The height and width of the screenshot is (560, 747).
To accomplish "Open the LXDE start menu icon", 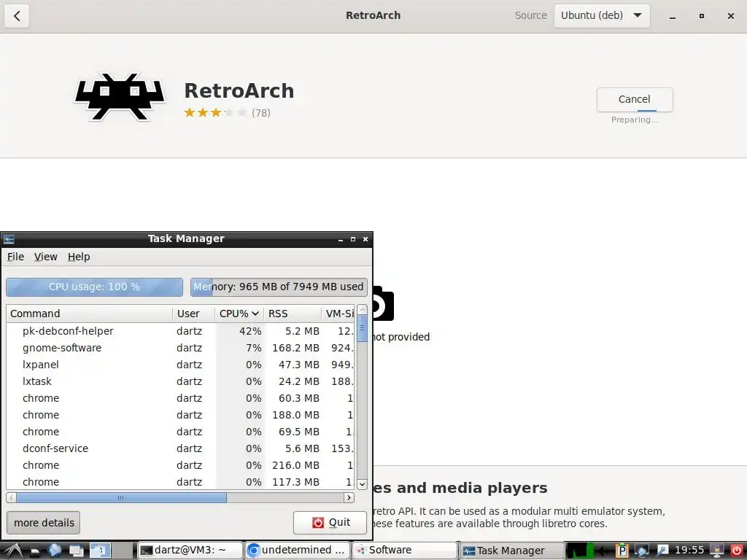I will pos(13,551).
